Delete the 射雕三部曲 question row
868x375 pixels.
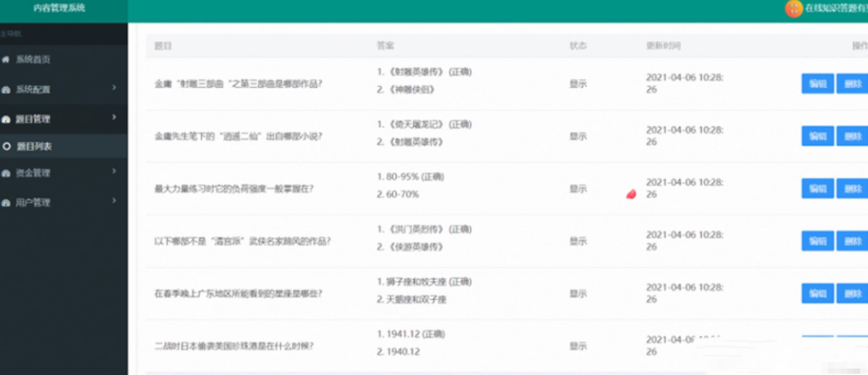(x=852, y=84)
